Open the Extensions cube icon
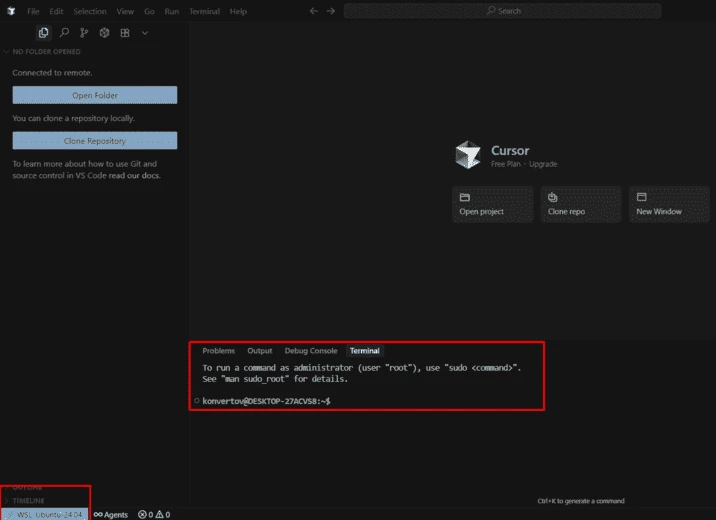This screenshot has width=716, height=520. pyautogui.click(x=104, y=33)
